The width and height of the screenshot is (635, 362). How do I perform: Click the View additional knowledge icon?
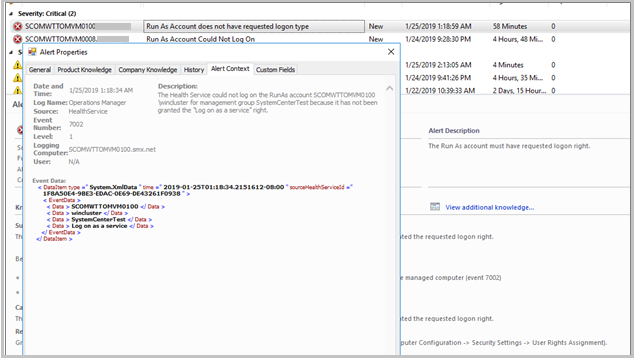click(x=435, y=207)
